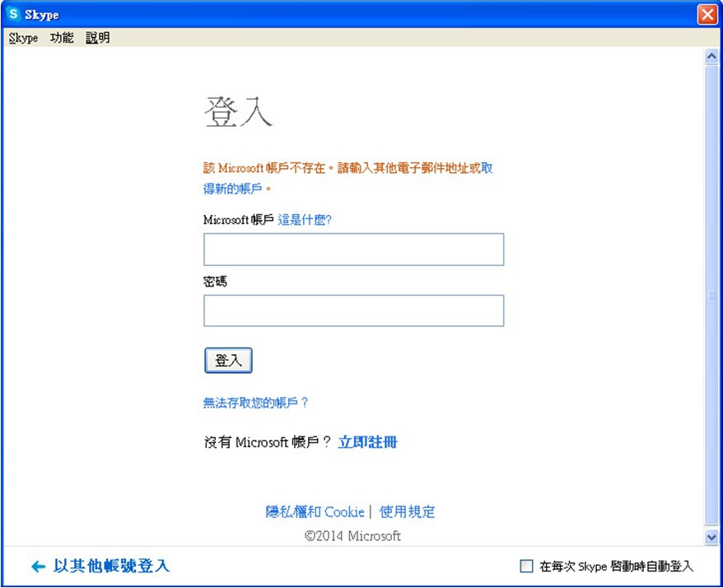The image size is (723, 588).
Task: Click the scrollbar down arrow
Action: (711, 537)
